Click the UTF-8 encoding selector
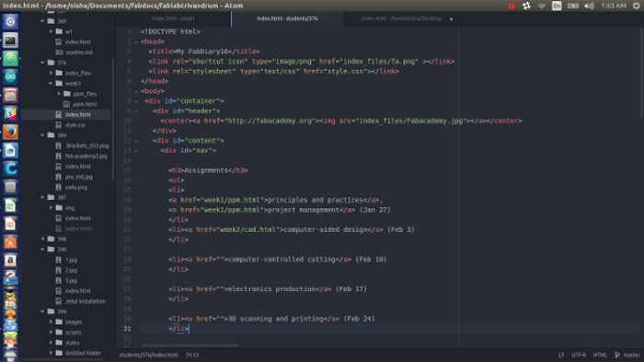This screenshot has width=644, height=362. click(579, 355)
